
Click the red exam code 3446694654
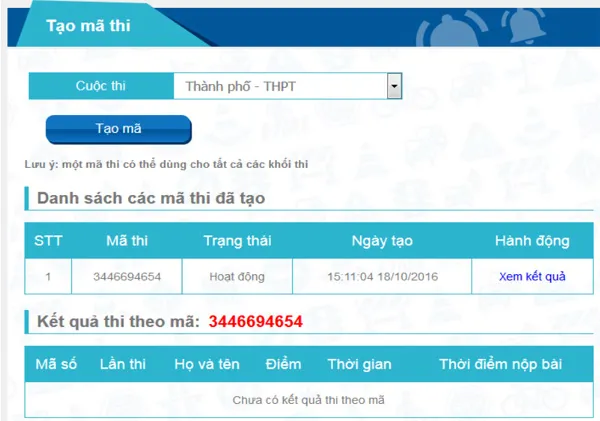(256, 321)
